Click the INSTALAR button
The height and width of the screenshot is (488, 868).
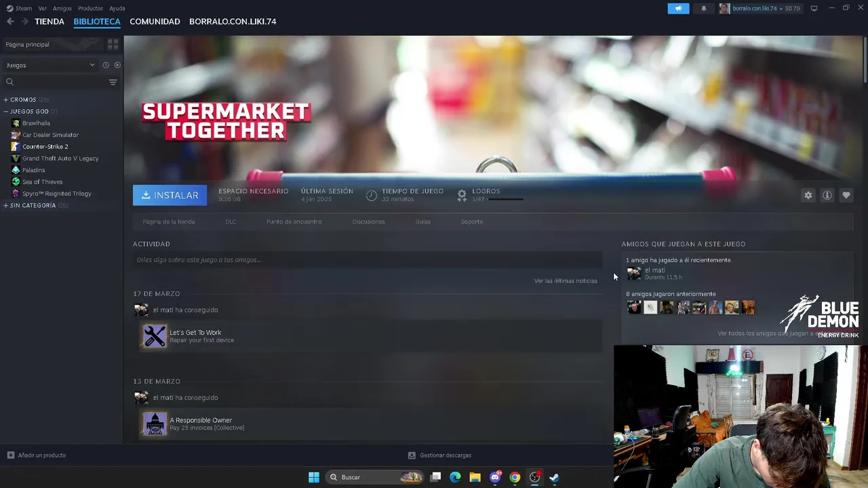(x=170, y=195)
